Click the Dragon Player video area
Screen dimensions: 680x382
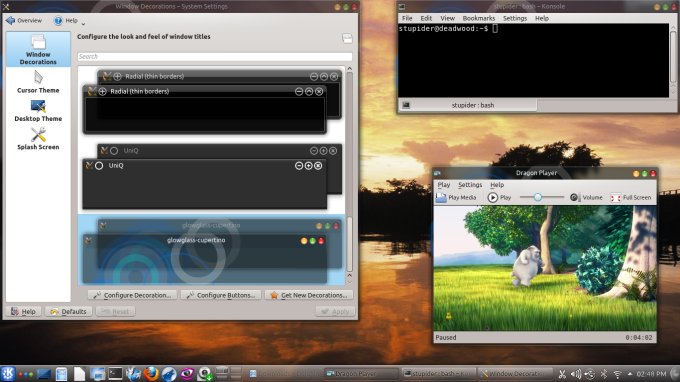click(x=546, y=268)
